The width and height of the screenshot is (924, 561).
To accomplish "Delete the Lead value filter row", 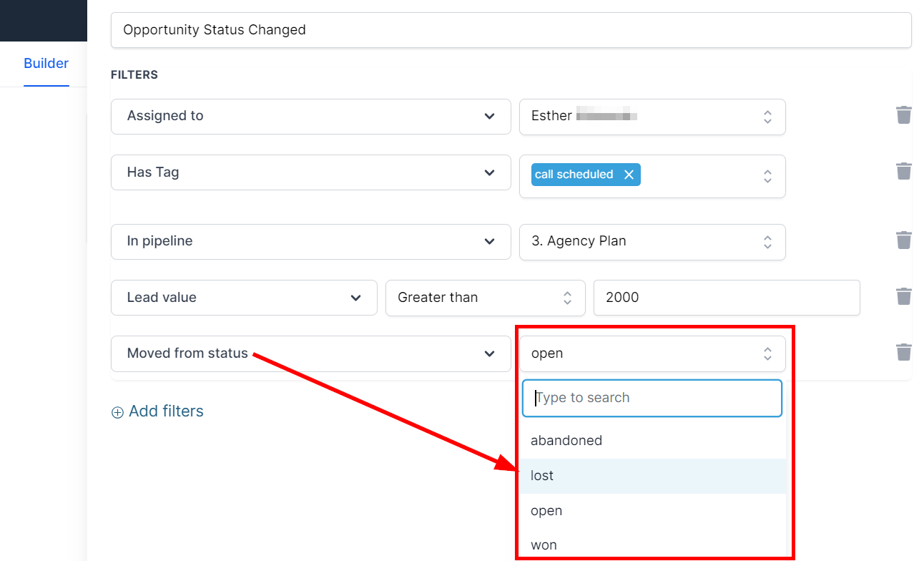I will coord(904,296).
